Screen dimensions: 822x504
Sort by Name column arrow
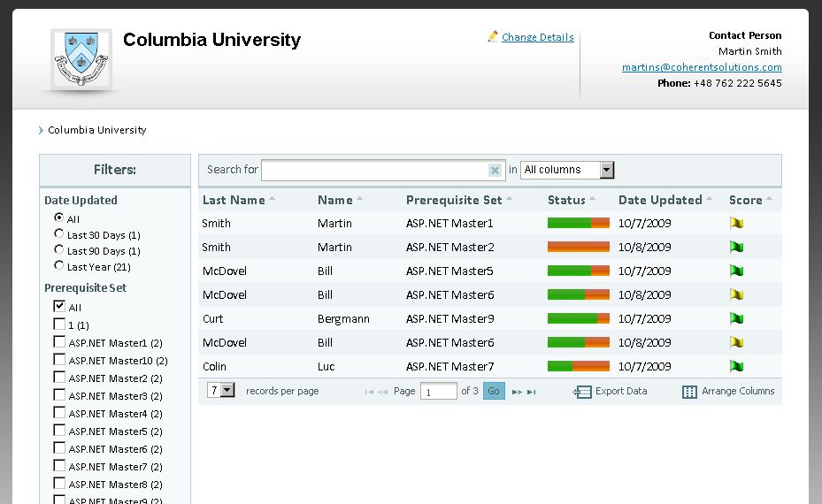(359, 199)
